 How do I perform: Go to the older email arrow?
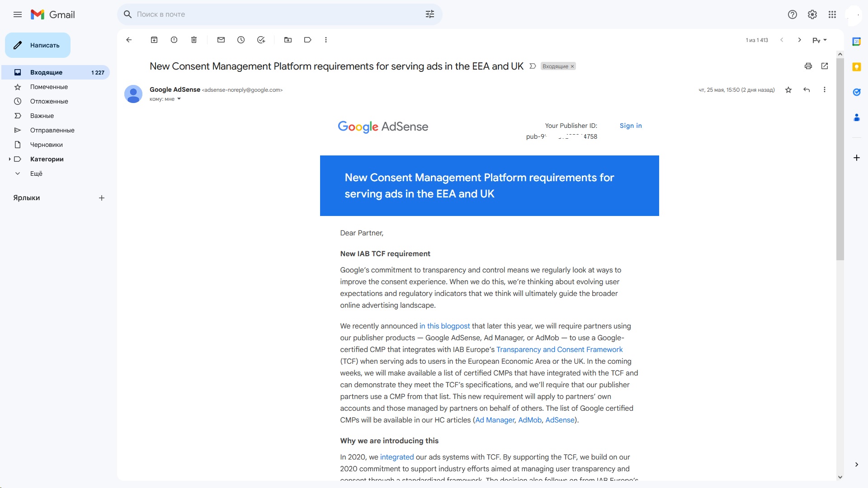tap(800, 40)
